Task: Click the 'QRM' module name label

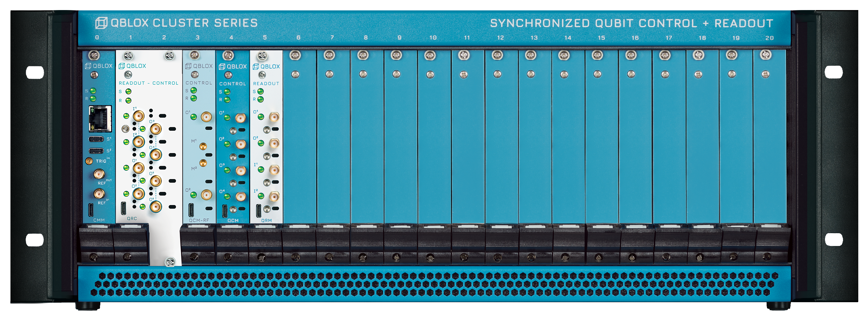Action: click(x=266, y=220)
